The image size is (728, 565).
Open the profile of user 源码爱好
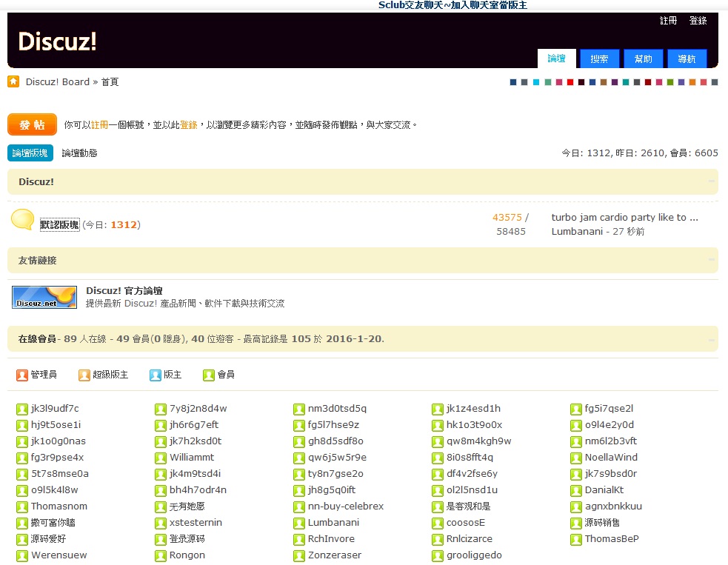click(x=48, y=539)
